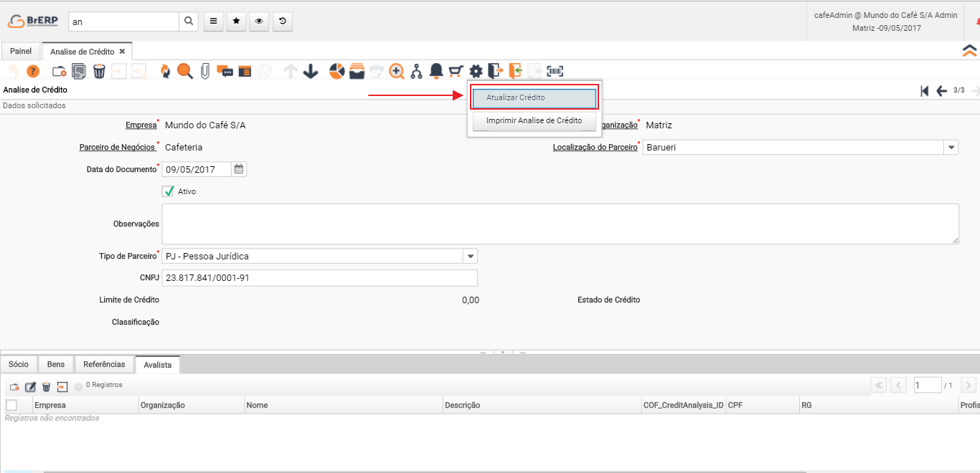Click the trash delete record toolbar icon
Screen dimensions: 980x473
100,71
